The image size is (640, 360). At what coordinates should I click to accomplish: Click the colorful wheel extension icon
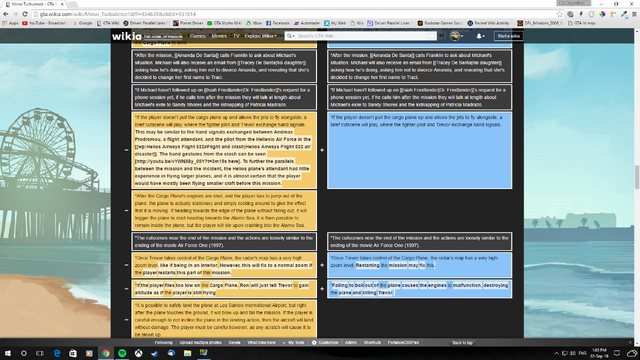602,14
